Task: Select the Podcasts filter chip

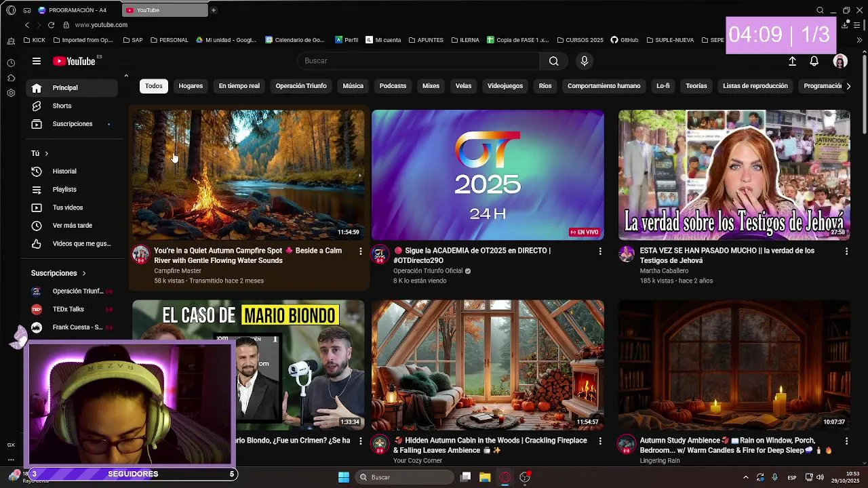Action: click(393, 86)
